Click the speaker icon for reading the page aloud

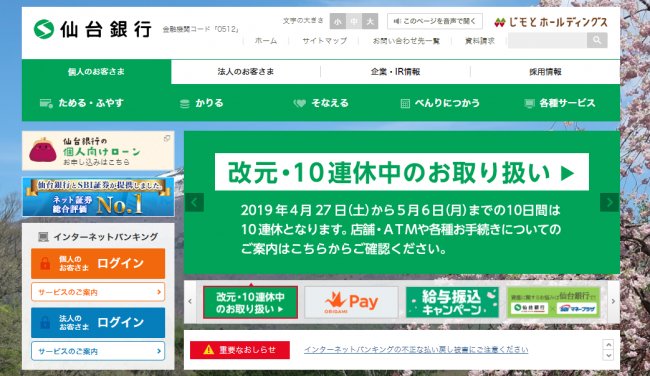pyautogui.click(x=397, y=21)
